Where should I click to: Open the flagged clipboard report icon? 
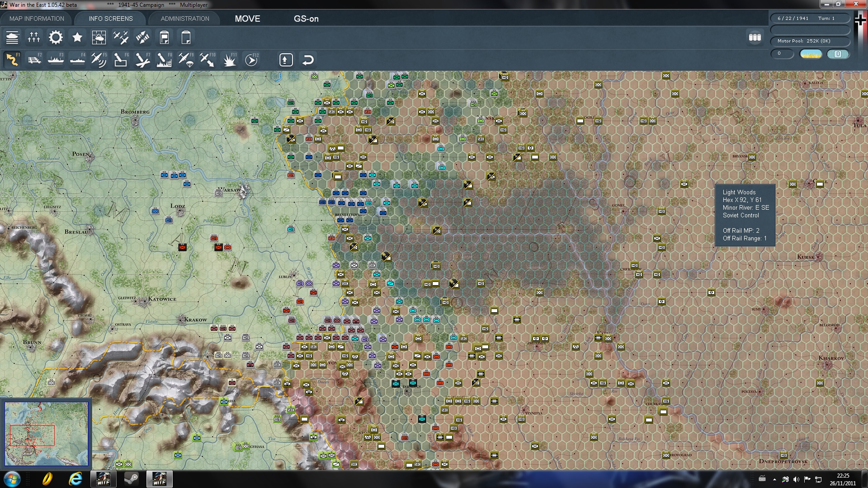coord(164,38)
